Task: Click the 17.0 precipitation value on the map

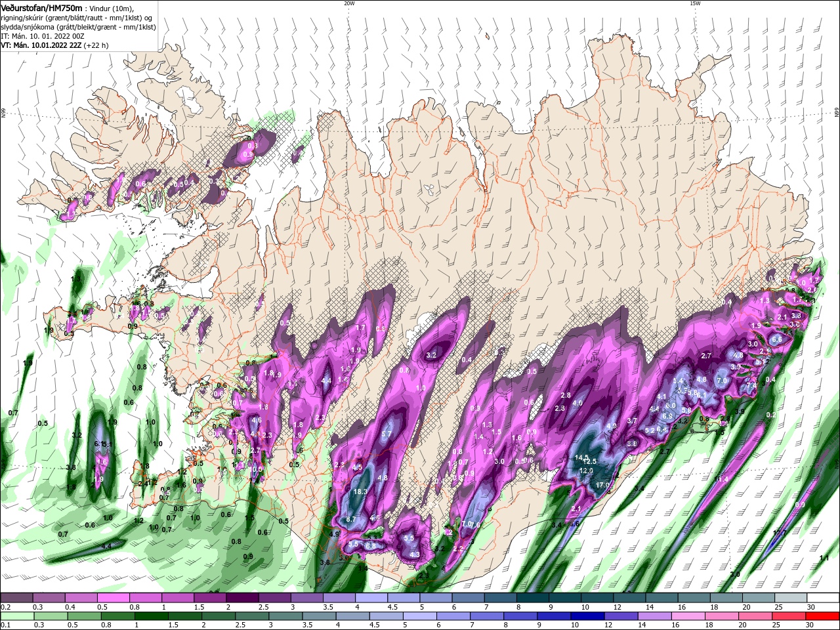Action: coord(602,485)
